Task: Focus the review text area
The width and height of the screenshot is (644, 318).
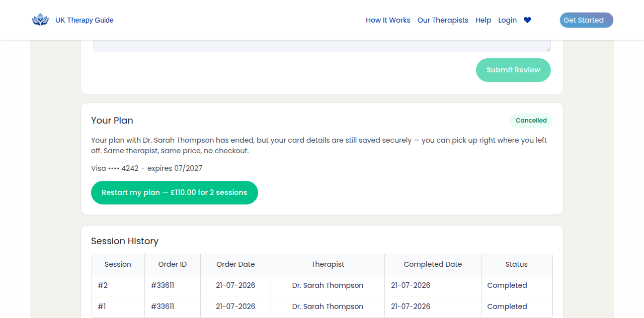Action: tap(322, 46)
